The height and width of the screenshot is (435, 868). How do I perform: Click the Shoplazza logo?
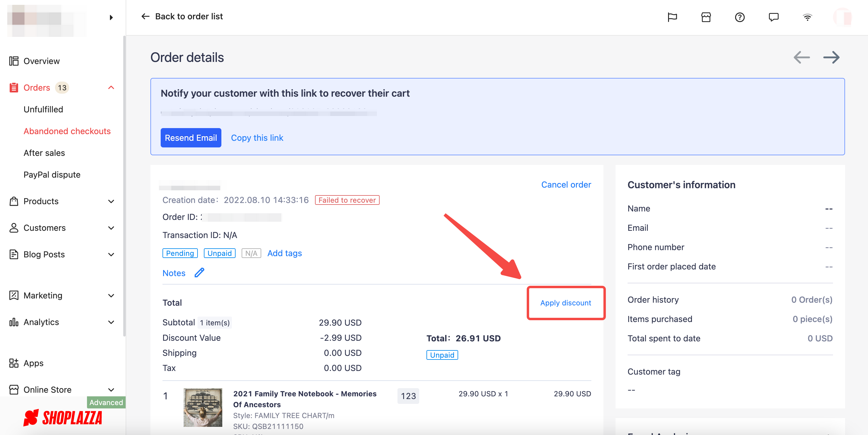click(x=63, y=418)
